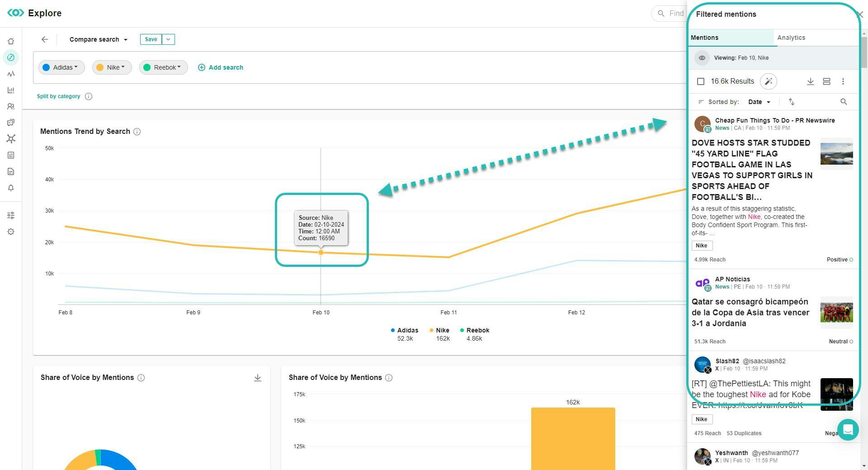Image resolution: width=868 pixels, height=470 pixels.
Task: Open the Explore compass icon in sidebar
Action: pos(11,57)
